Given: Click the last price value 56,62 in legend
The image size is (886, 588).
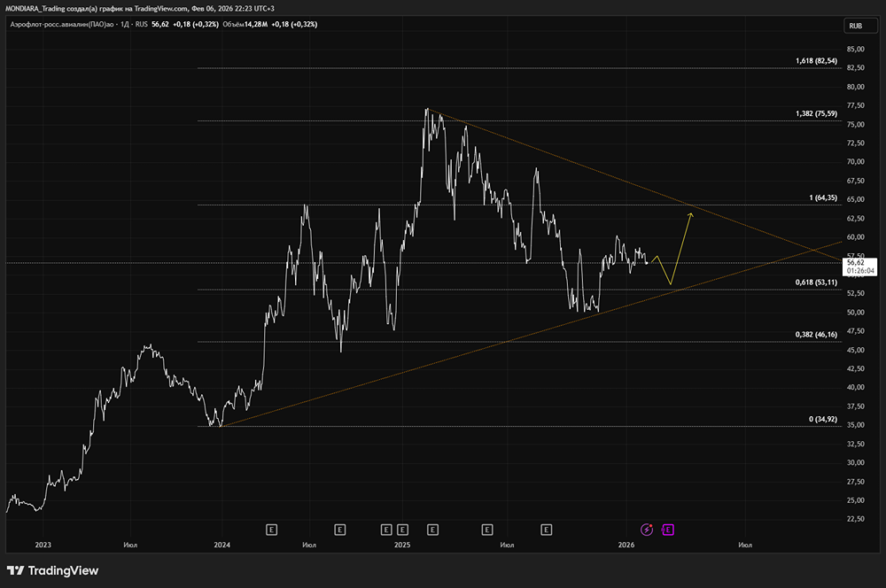Looking at the screenshot, I should pyautogui.click(x=159, y=24).
